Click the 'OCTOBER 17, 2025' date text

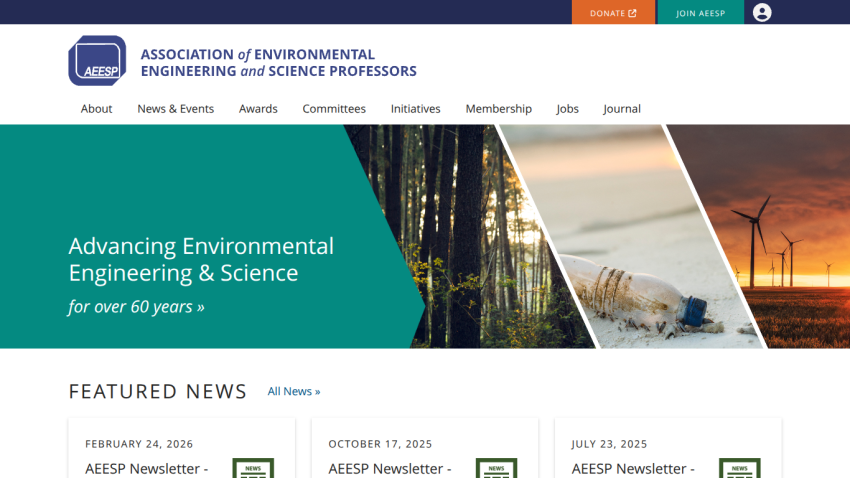click(380, 444)
